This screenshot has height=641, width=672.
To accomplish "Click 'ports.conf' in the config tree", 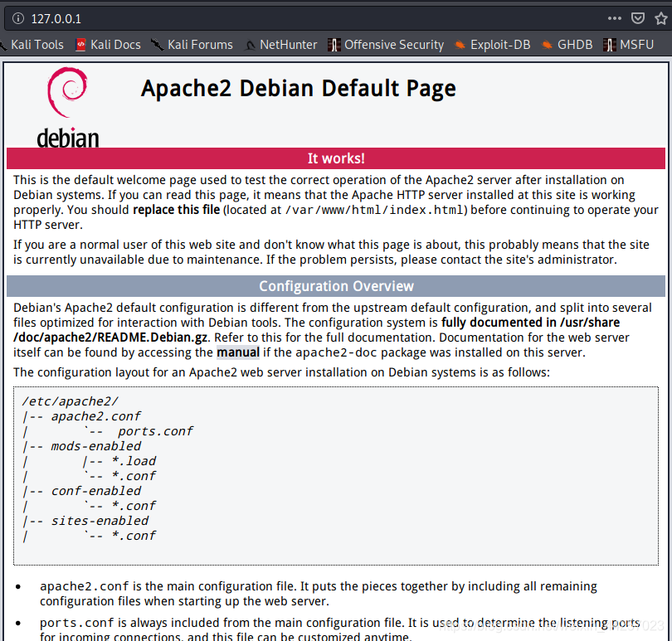I will point(156,431).
